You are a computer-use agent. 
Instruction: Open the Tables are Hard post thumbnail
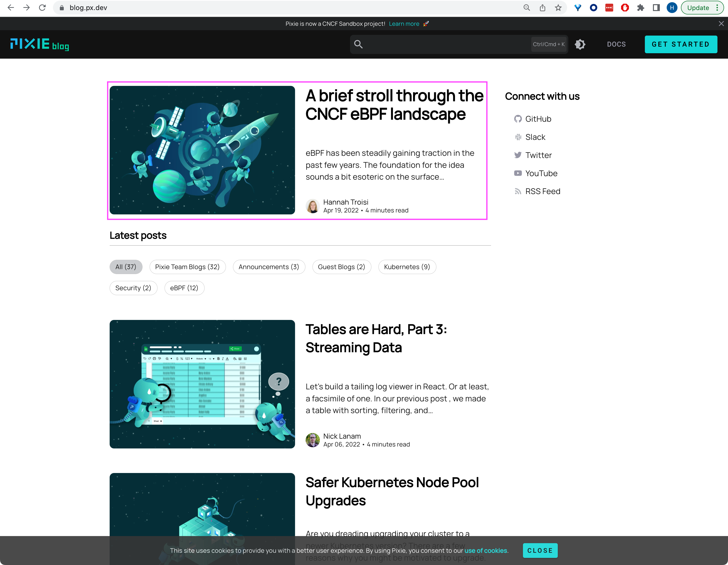(202, 384)
